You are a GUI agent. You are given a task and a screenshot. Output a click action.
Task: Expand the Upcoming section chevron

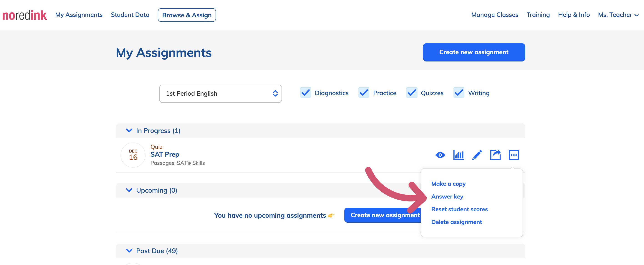pyautogui.click(x=129, y=190)
